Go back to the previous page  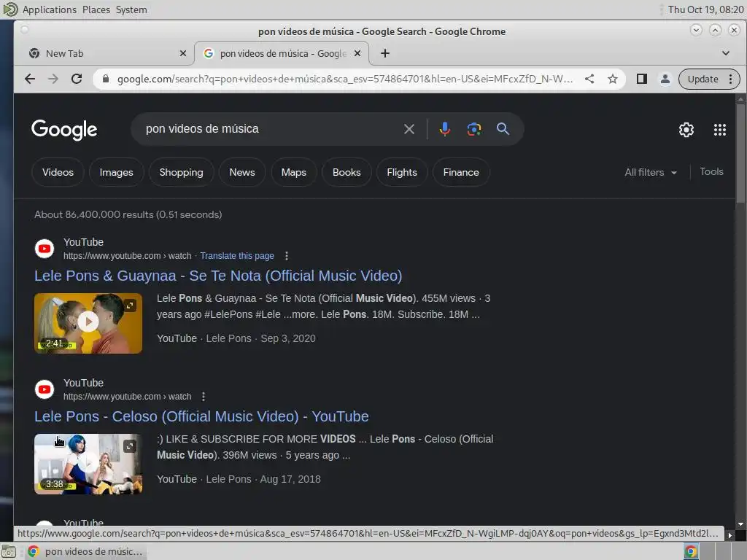coord(29,79)
